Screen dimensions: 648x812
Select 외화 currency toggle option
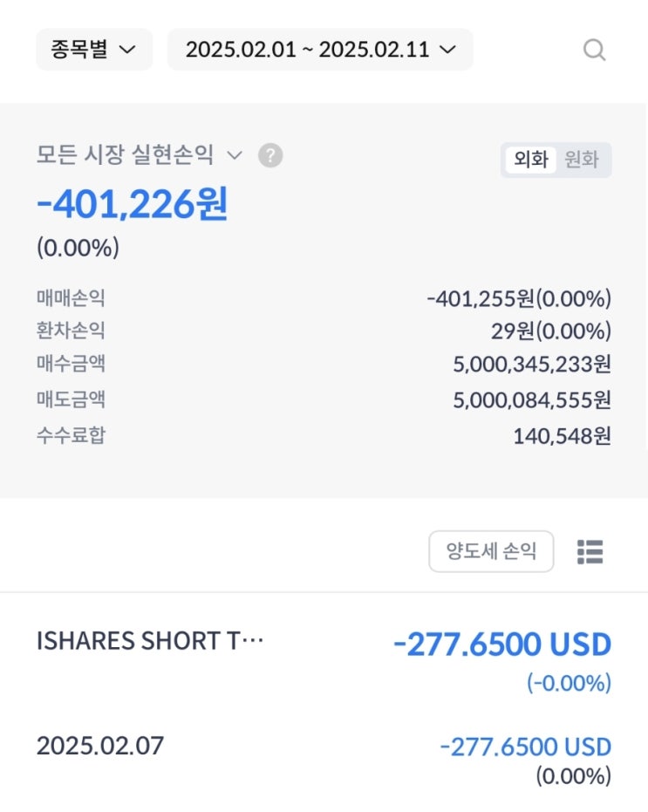(x=530, y=160)
